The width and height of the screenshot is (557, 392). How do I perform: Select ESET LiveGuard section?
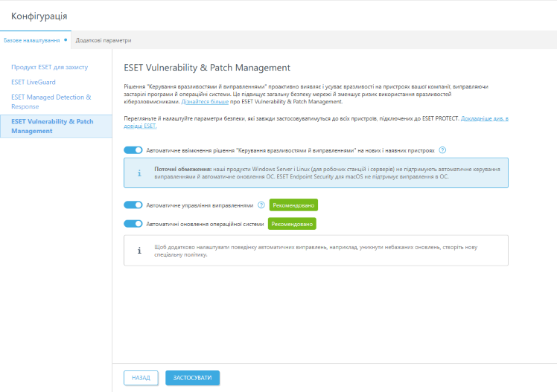pos(34,82)
